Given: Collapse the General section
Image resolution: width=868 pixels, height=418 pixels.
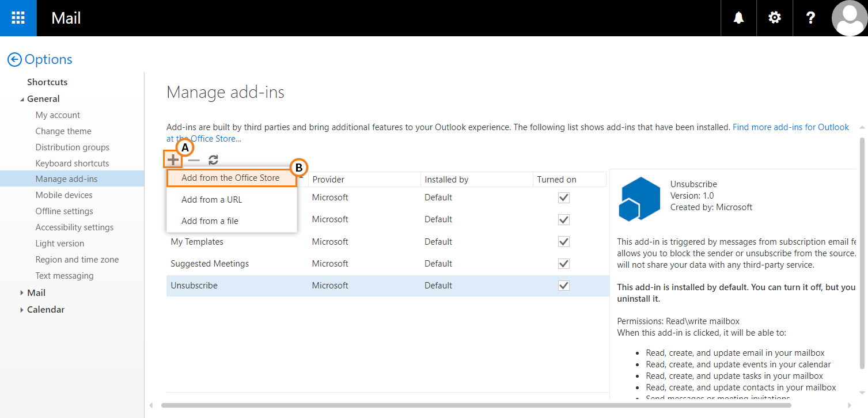Looking at the screenshot, I should [22, 99].
